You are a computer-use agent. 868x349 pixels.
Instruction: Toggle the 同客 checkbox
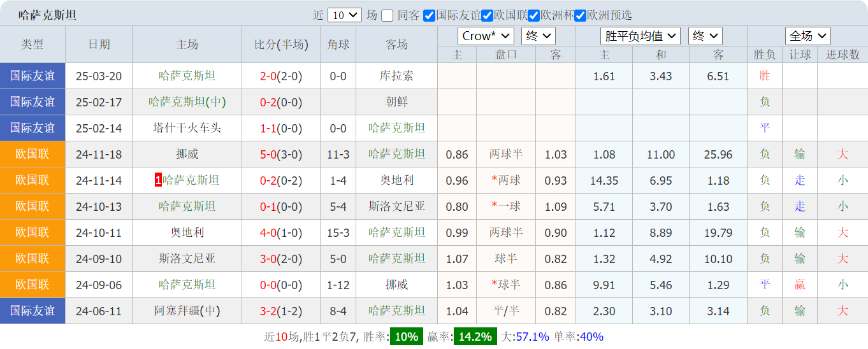click(387, 15)
